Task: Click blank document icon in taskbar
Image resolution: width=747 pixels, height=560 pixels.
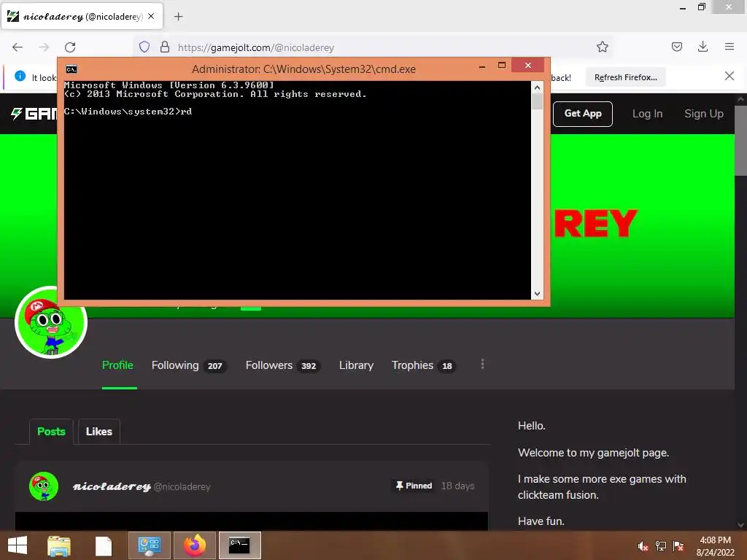Action: click(104, 545)
